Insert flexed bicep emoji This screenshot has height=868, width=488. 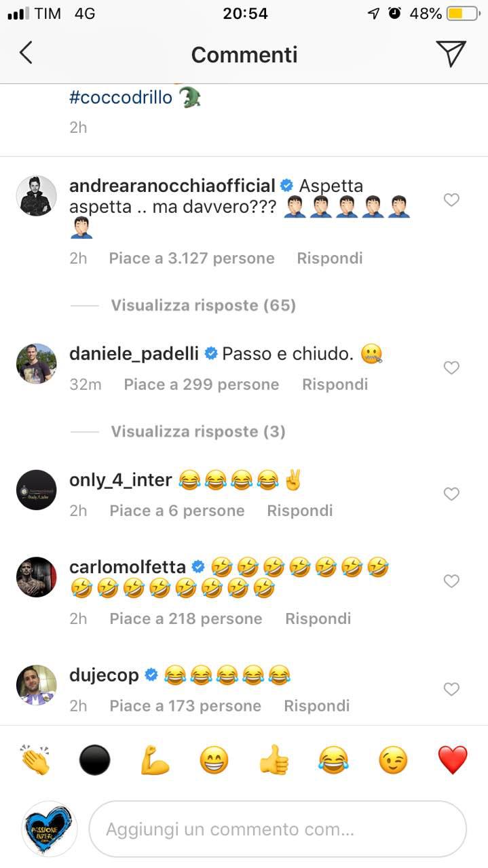(154, 759)
